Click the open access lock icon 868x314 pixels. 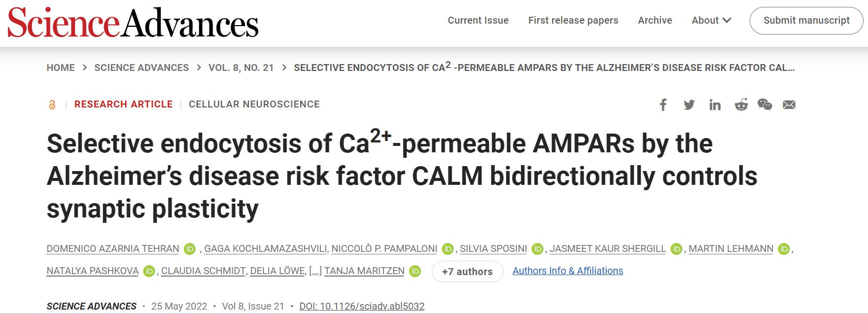click(52, 105)
